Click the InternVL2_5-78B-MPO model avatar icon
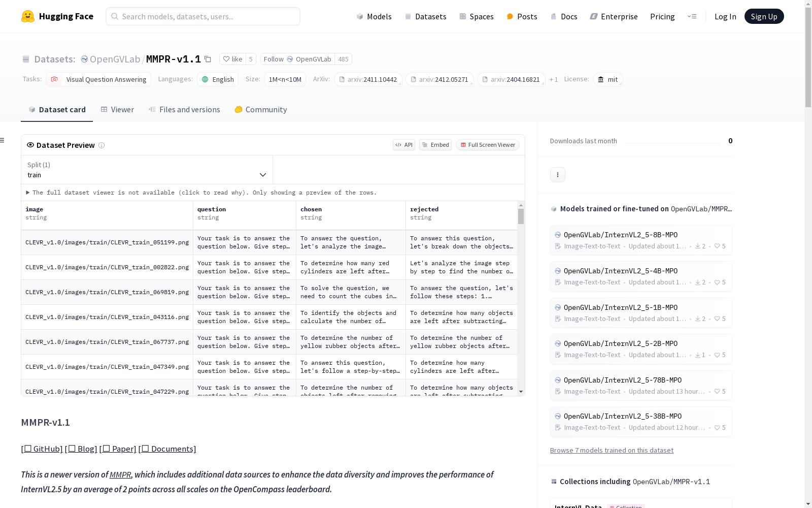The height and width of the screenshot is (508, 812). coord(558,380)
